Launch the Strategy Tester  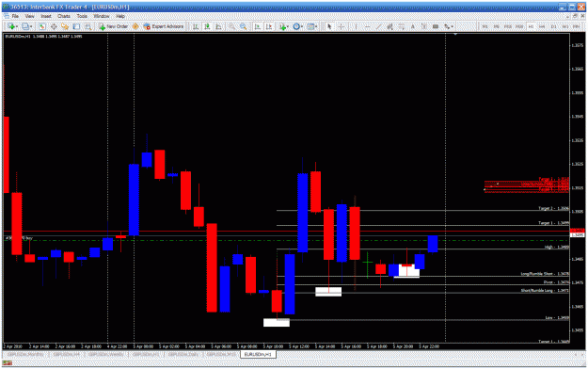click(88, 26)
